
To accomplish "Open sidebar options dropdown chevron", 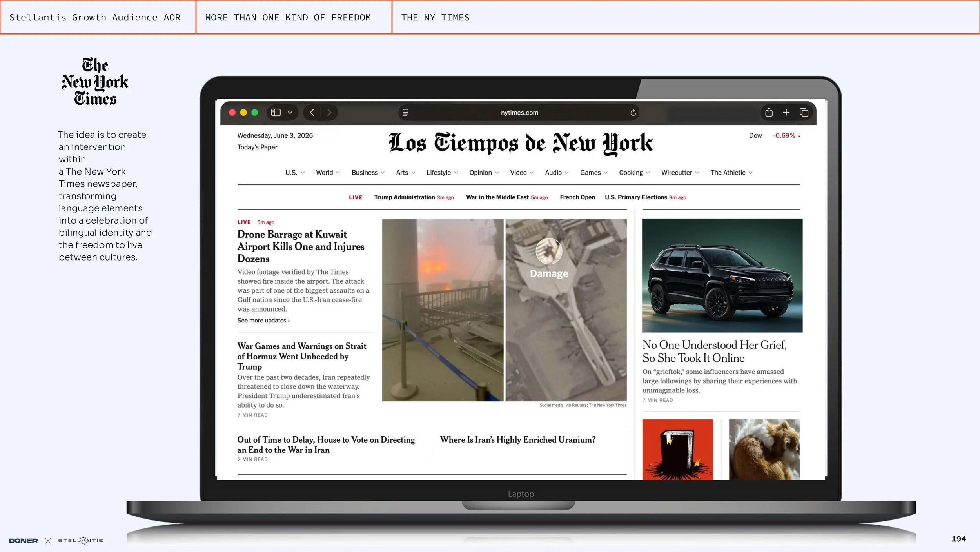I will pos(290,113).
